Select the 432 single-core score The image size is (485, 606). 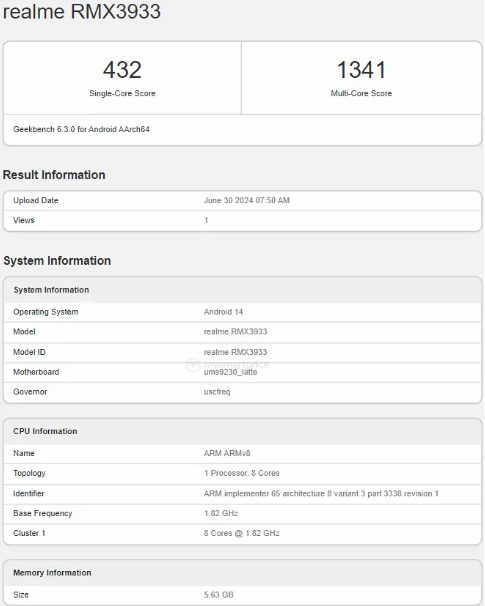(122, 70)
